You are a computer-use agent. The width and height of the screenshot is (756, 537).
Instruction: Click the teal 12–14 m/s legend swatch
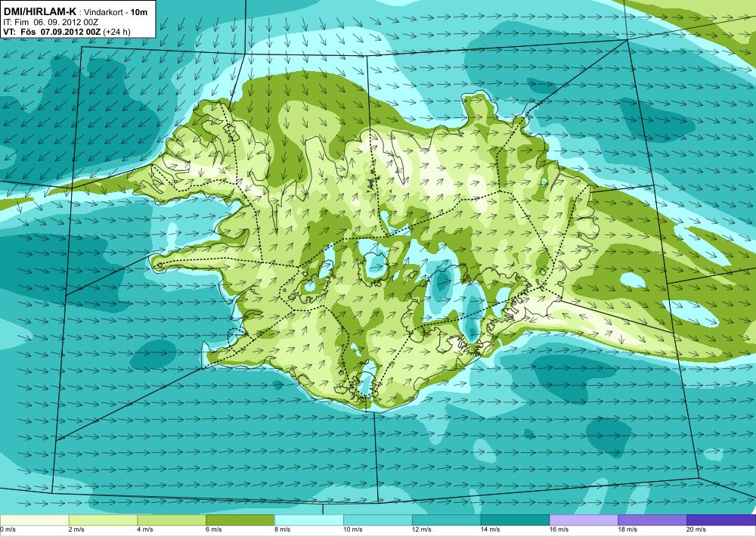tap(447, 520)
